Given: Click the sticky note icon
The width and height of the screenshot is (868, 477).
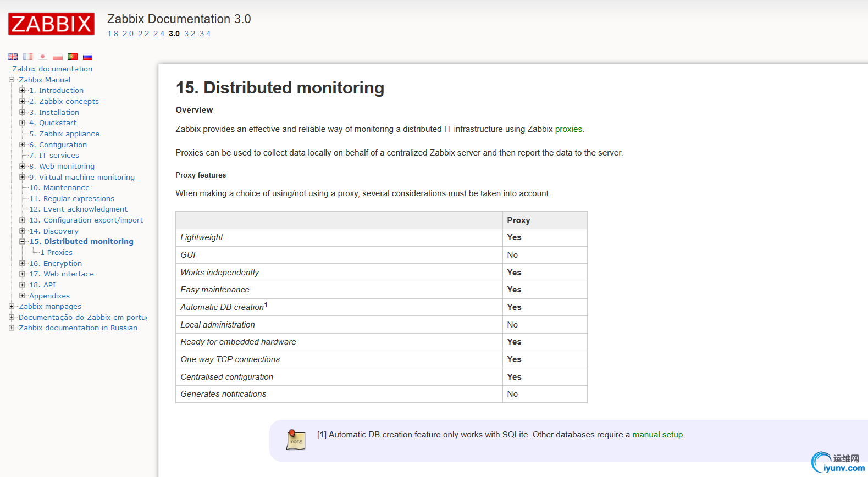Looking at the screenshot, I should click(296, 440).
